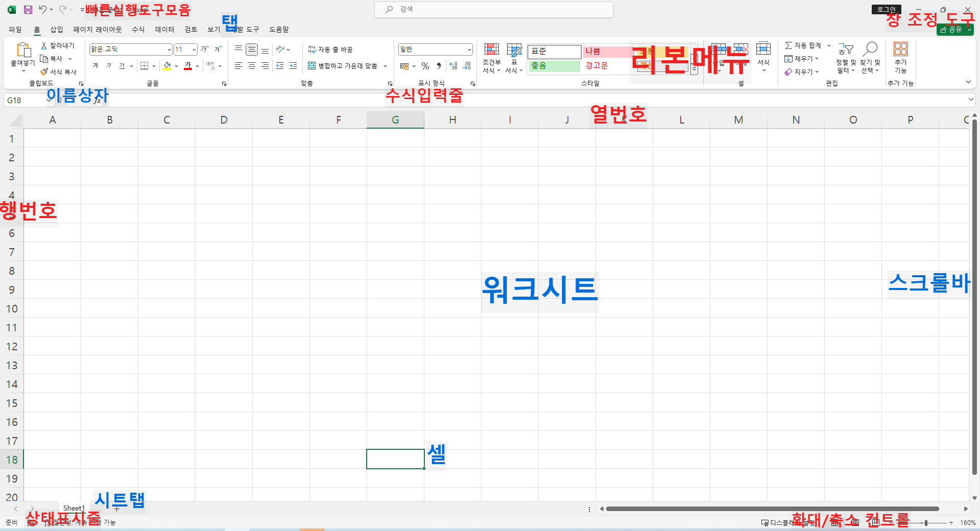The height and width of the screenshot is (531, 980).
Task: Click the Paste (붙여넣기) clipboard icon
Action: point(23,50)
